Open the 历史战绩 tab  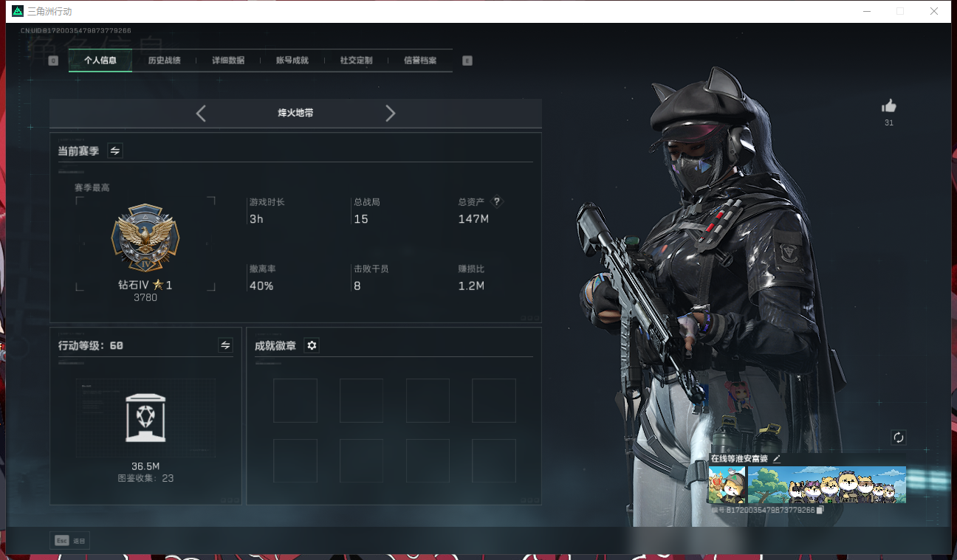[x=164, y=61]
